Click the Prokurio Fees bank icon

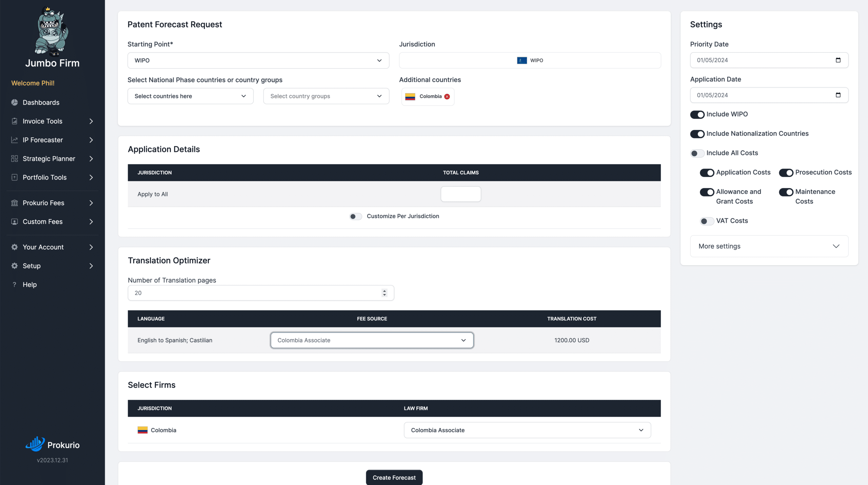click(x=14, y=203)
